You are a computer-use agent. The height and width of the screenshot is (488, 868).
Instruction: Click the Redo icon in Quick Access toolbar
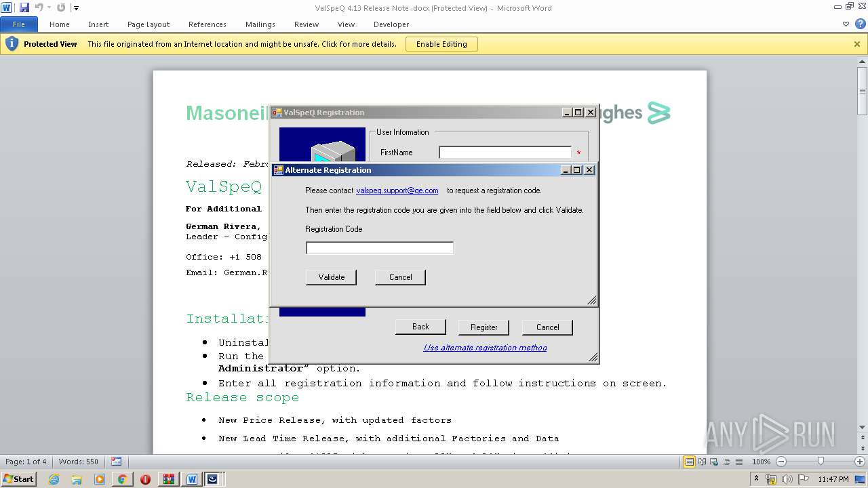[61, 7]
